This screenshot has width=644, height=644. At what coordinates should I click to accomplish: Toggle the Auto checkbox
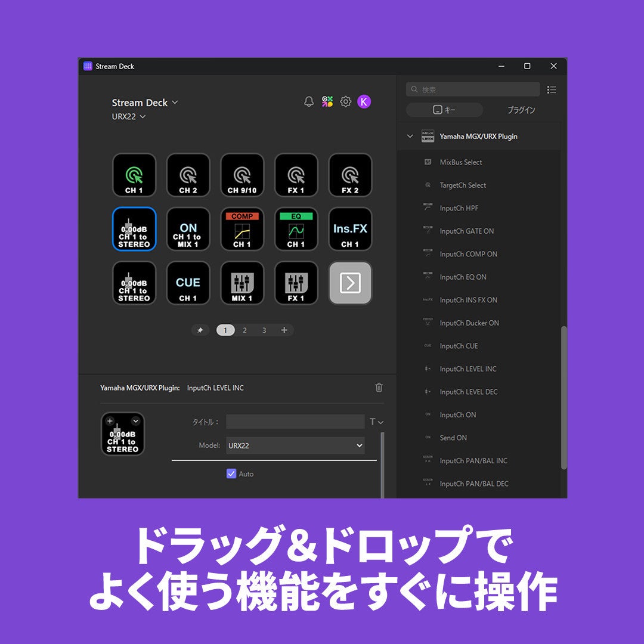231,473
